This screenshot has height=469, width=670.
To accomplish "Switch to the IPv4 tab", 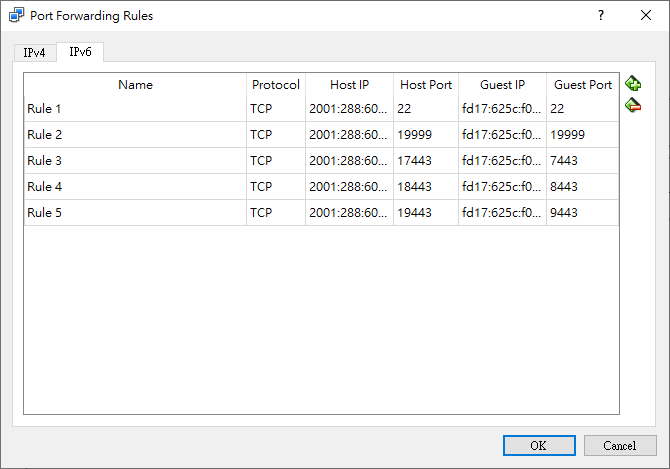I will (x=35, y=52).
